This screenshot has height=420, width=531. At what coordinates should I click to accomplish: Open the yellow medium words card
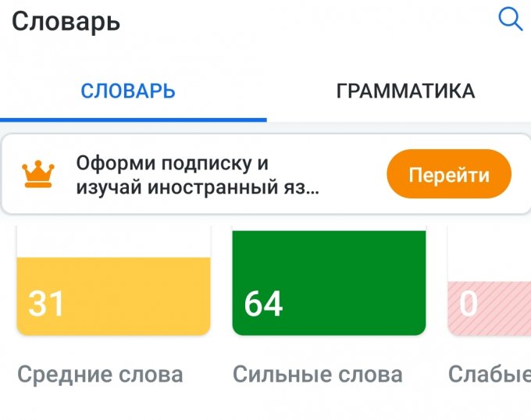coord(113,295)
